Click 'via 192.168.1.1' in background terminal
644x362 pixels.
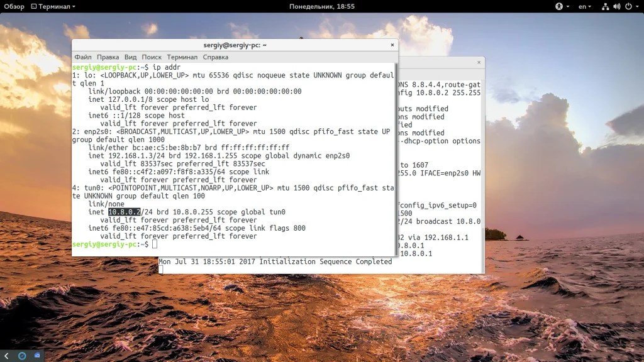pos(438,238)
